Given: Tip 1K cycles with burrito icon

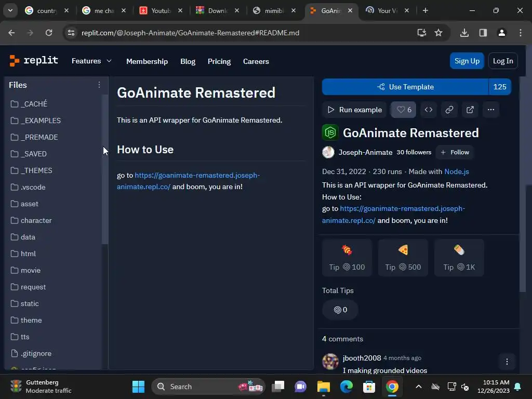Looking at the screenshot, I should pyautogui.click(x=459, y=258).
